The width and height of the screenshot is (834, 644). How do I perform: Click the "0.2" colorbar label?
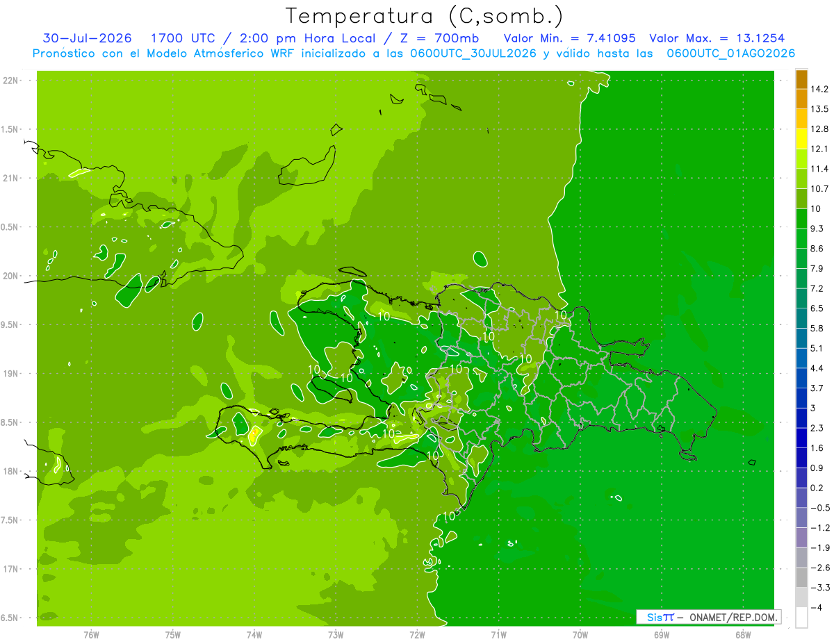click(x=817, y=488)
